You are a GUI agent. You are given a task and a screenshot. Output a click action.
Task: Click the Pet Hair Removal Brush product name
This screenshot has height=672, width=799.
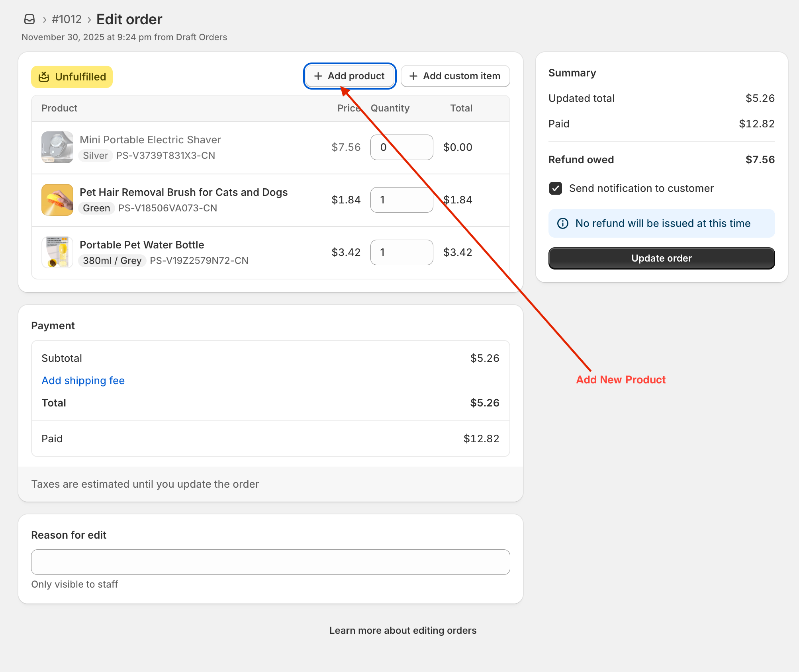click(x=183, y=192)
